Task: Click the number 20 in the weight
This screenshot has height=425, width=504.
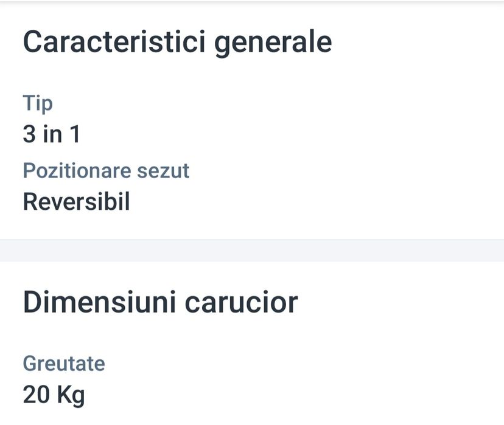Action: (37, 395)
